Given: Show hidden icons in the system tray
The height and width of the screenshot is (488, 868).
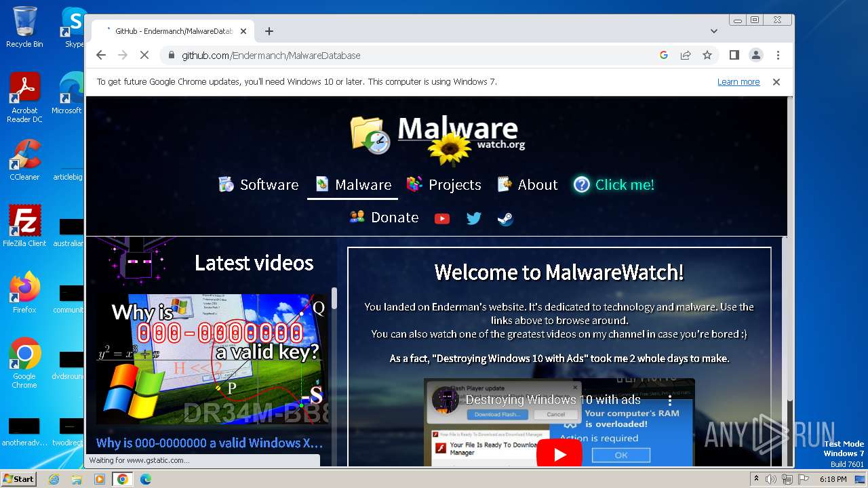Looking at the screenshot, I should 757,479.
